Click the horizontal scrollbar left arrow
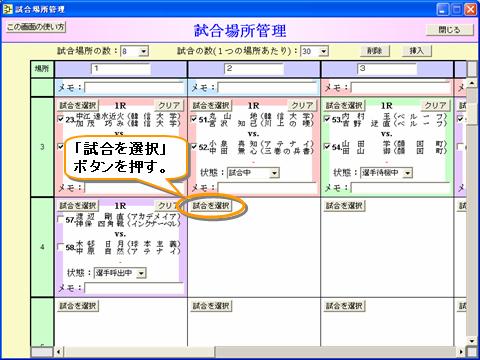Screen dimensions: 480x360 59,351
